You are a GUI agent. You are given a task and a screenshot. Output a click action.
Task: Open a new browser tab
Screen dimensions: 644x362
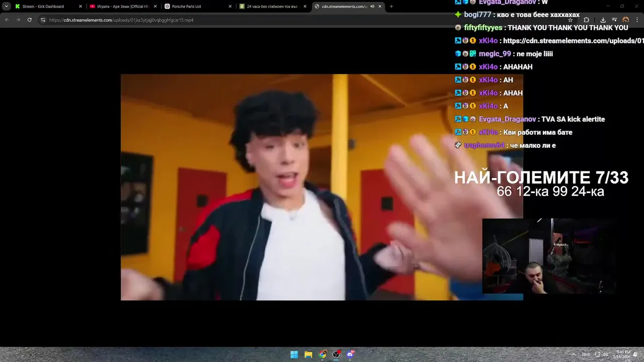pyautogui.click(x=391, y=7)
